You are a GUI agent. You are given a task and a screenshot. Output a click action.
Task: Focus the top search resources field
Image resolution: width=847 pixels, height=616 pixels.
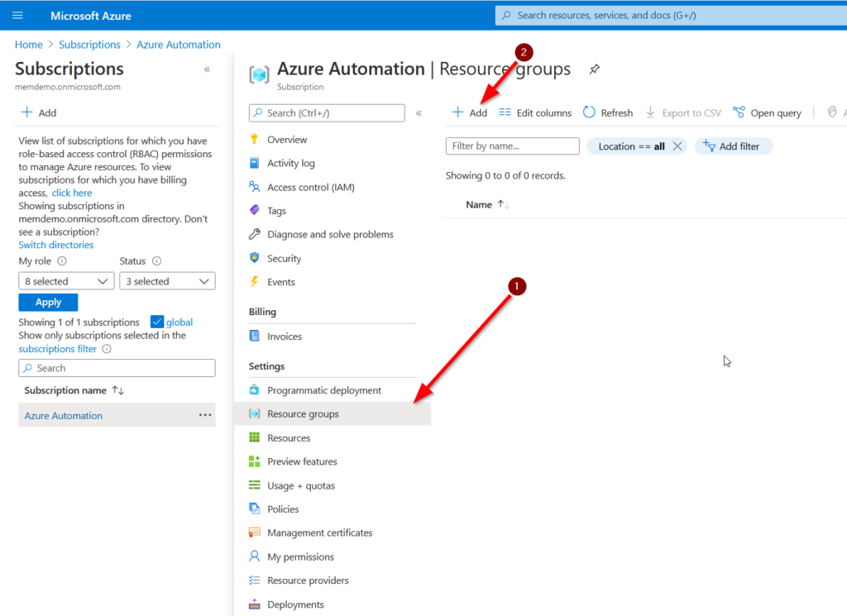click(x=671, y=15)
